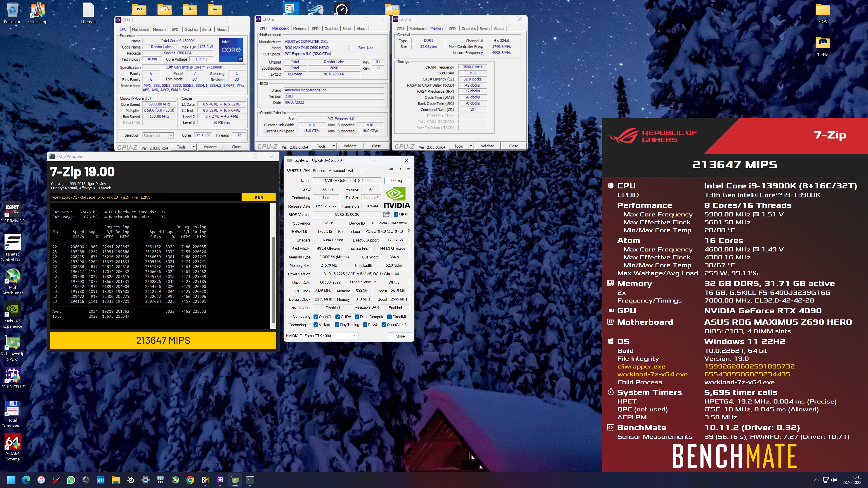Launch AIDA64 Extreme from the desktop
The image size is (868, 488).
pyautogui.click(x=12, y=447)
